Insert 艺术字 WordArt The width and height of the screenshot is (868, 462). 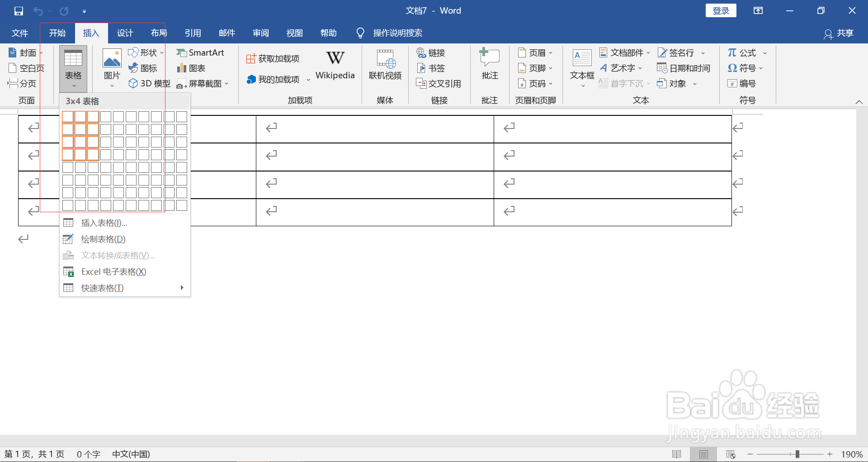[x=621, y=68]
